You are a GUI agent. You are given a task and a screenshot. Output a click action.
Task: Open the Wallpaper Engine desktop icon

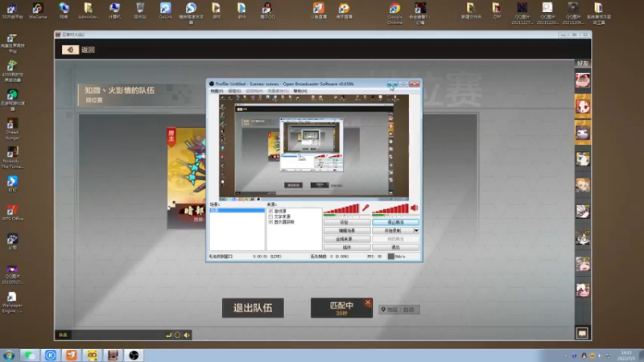pos(12,302)
